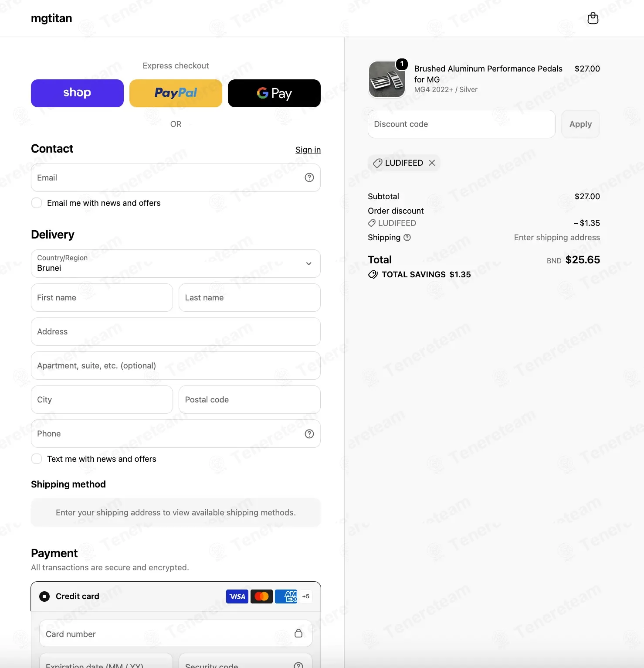The image size is (644, 668).
Task: Click the phone help question mark icon
Action: coord(309,434)
